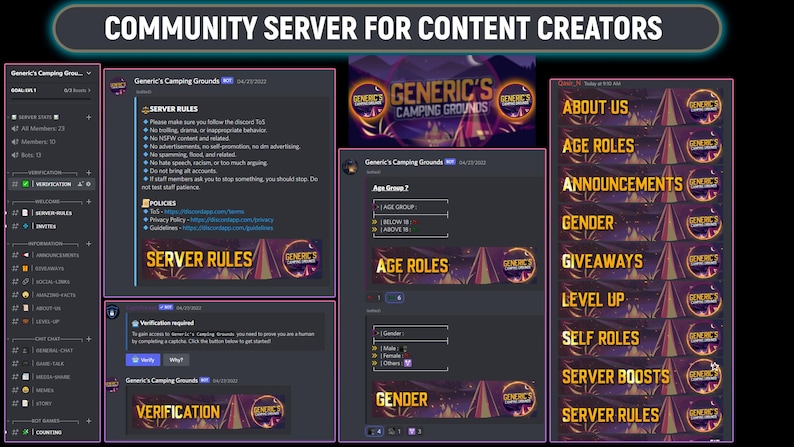Toggle the Others reaction showing 3

[x=415, y=431]
